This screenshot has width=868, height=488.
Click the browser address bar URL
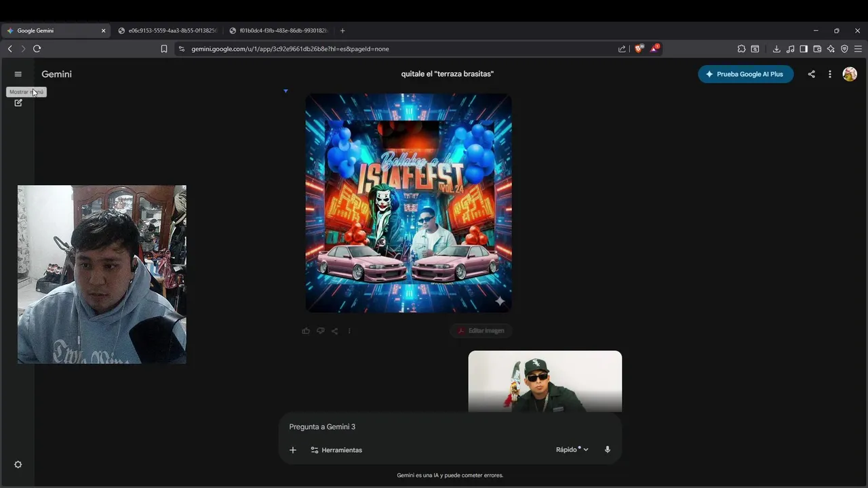[290, 49]
